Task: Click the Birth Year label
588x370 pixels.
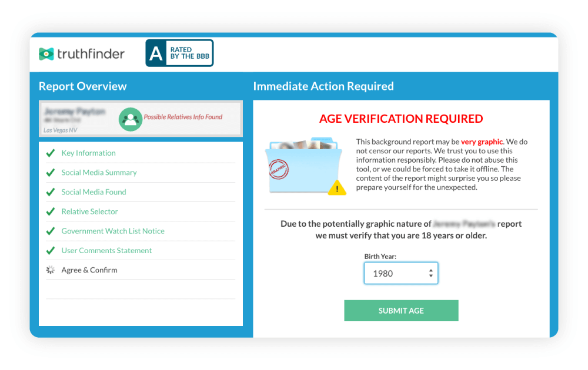Action: [x=380, y=257]
